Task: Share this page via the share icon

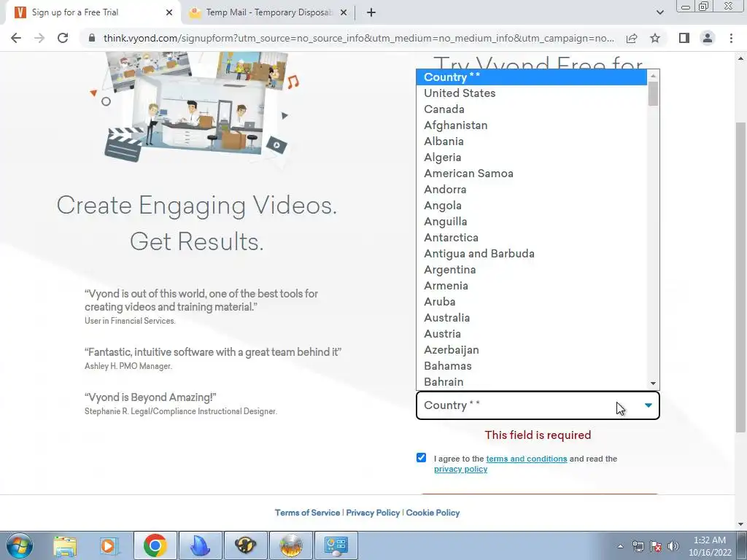Action: (x=632, y=38)
